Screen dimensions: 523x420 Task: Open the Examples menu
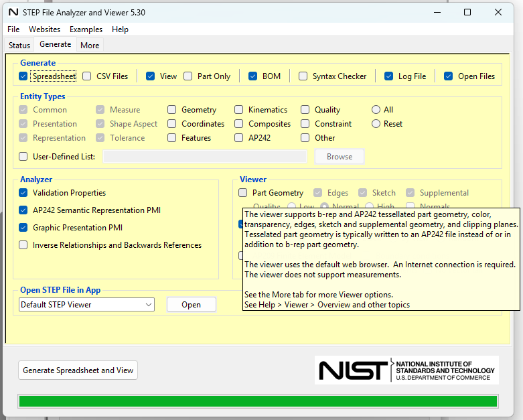(x=86, y=29)
